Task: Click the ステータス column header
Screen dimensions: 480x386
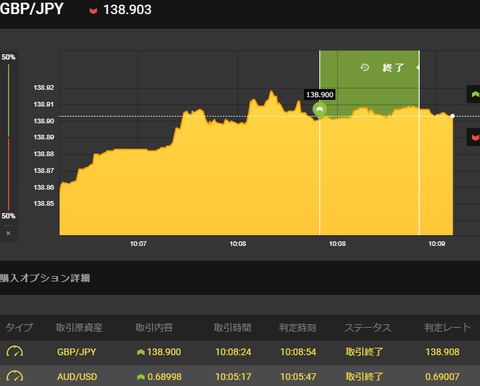Action: tap(368, 328)
